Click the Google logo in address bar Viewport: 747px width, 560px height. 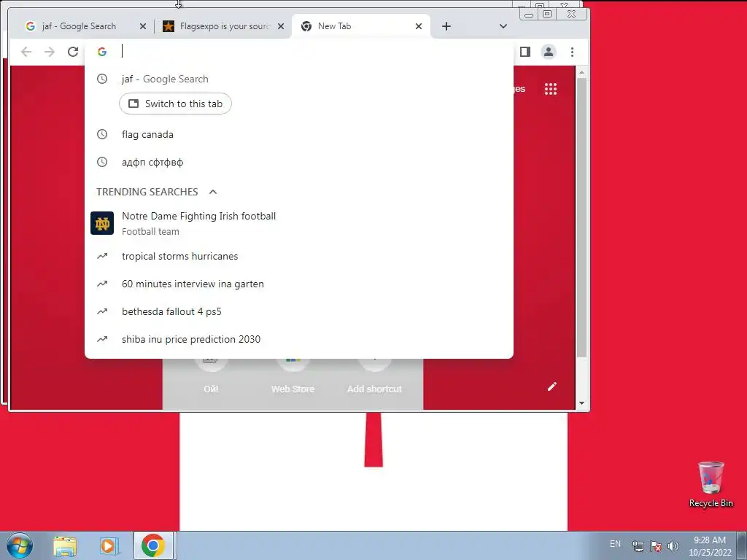click(x=102, y=52)
